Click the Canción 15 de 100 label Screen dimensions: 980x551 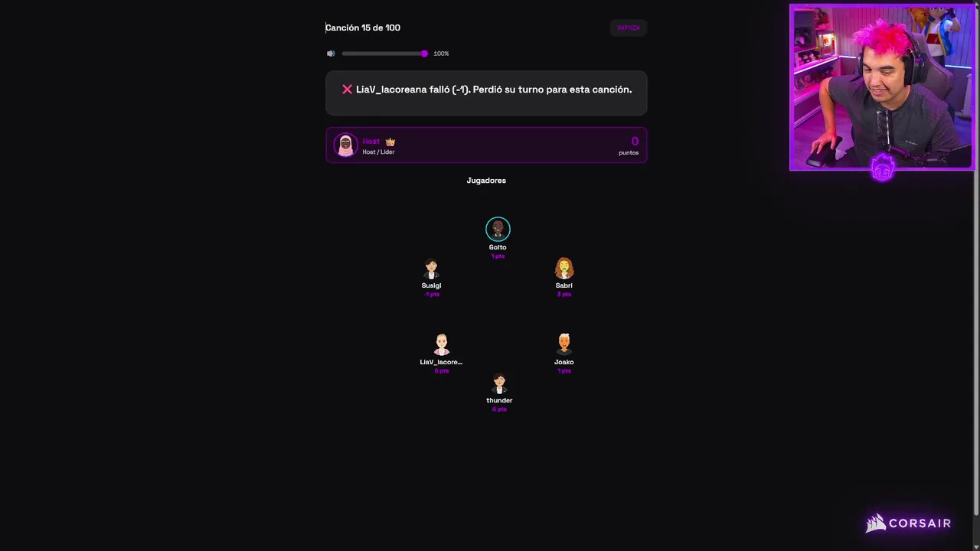pos(363,28)
